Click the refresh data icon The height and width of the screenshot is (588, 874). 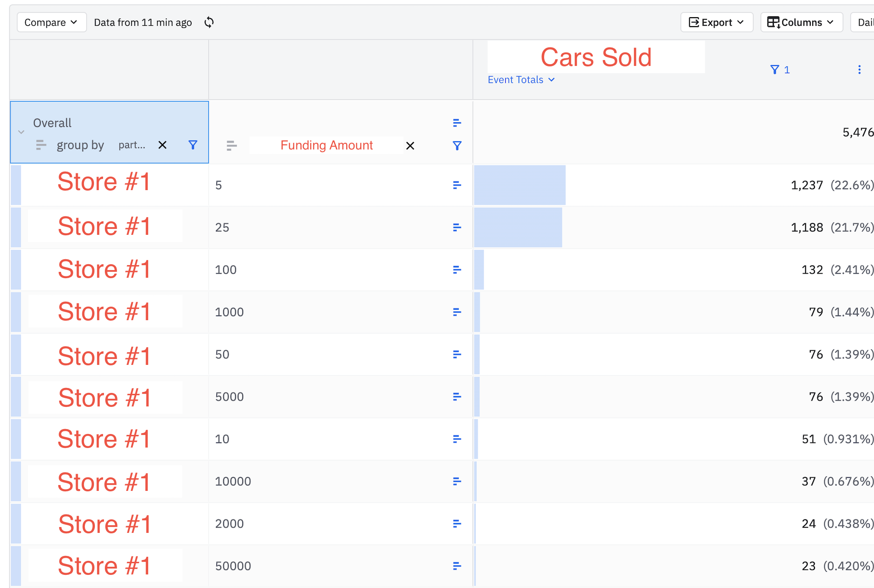tap(209, 22)
